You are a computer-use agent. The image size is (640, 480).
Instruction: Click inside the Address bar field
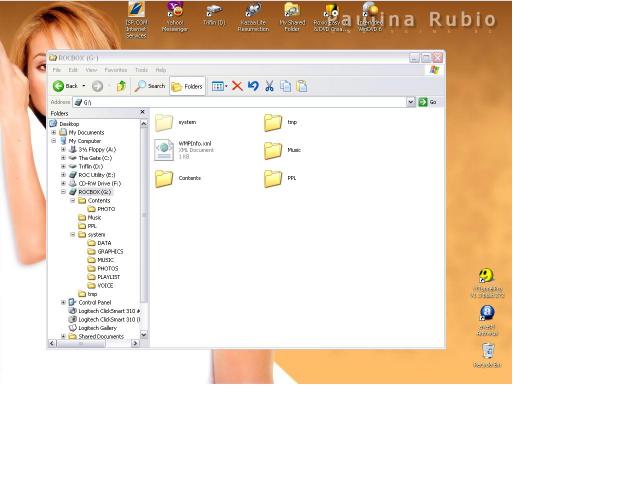click(240, 102)
